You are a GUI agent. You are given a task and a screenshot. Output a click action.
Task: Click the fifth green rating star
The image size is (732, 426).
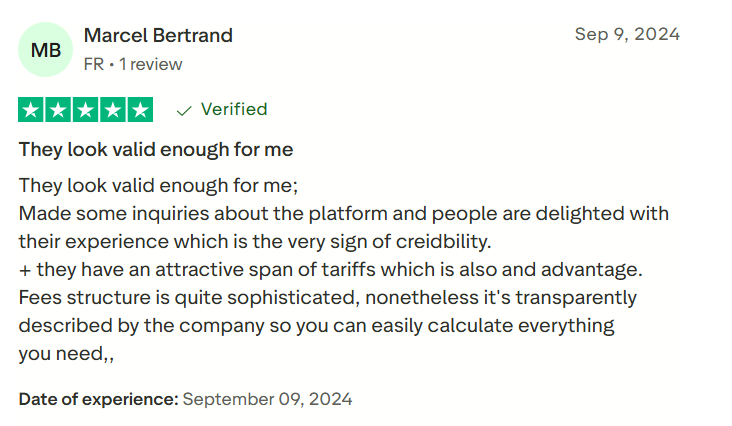tap(140, 109)
